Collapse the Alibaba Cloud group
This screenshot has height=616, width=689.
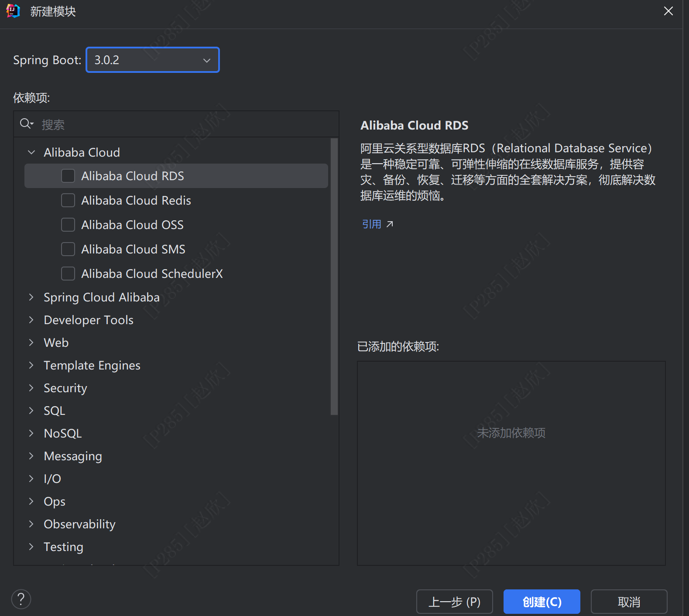coord(31,152)
